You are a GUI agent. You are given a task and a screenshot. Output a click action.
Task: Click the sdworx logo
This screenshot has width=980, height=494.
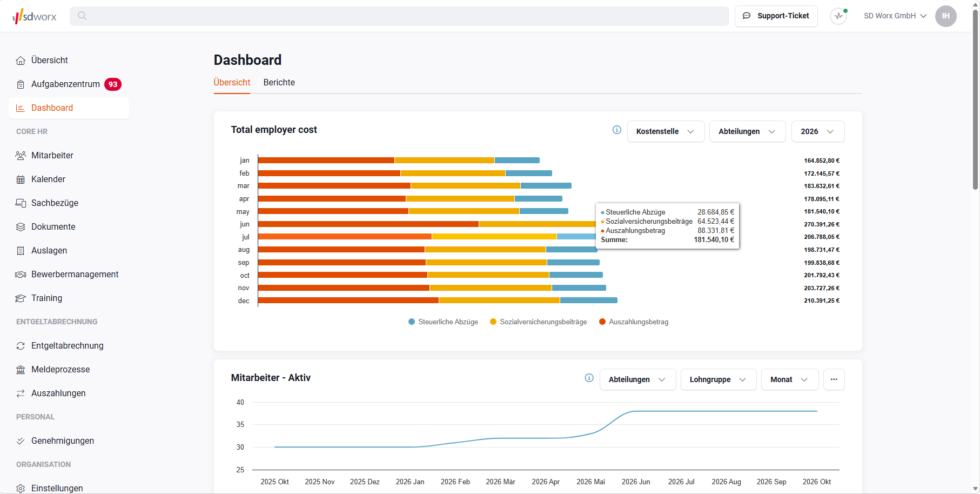point(34,16)
